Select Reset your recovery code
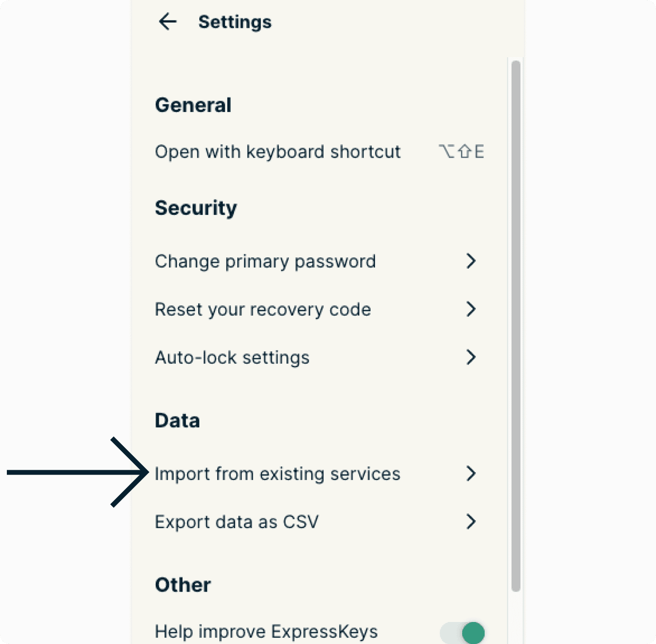656x644 pixels. [262, 309]
